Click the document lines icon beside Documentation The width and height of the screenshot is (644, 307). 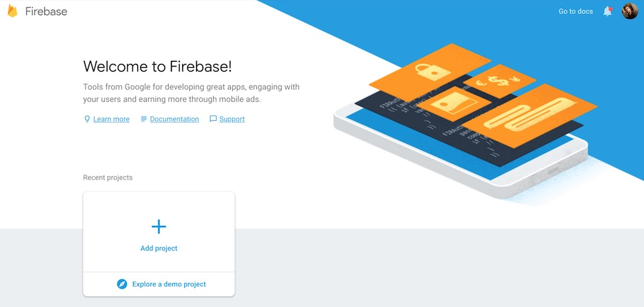pos(144,119)
